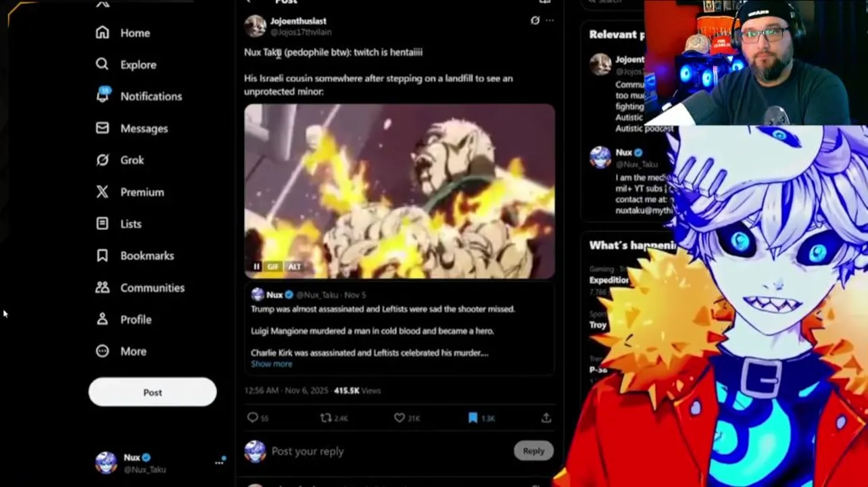The width and height of the screenshot is (868, 487).
Task: Repost this tweet
Action: pos(334,418)
